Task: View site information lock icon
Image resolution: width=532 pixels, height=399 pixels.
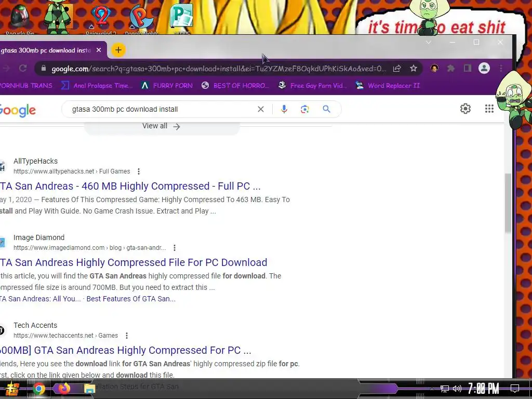Action: tap(44, 68)
